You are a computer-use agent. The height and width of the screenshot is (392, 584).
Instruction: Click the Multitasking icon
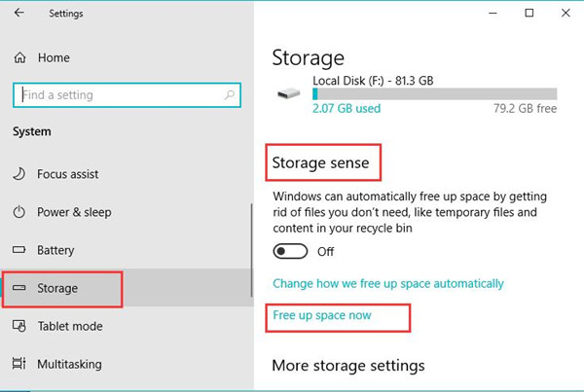pyautogui.click(x=19, y=364)
